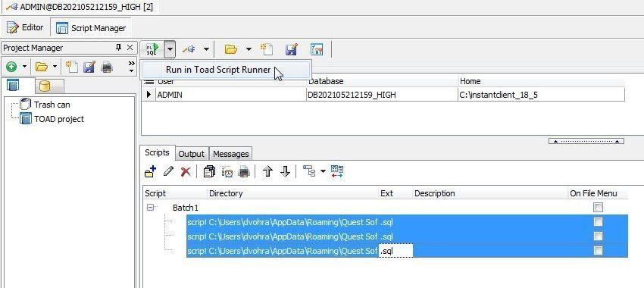Switch to the database cylinder tab in Project Manager
The height and width of the screenshot is (288, 644).
44,86
